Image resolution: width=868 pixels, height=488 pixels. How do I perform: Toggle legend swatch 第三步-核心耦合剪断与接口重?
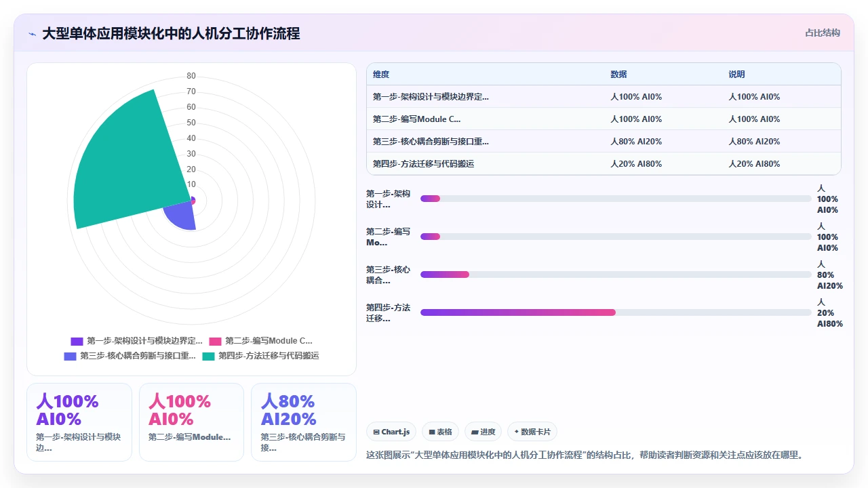point(70,356)
